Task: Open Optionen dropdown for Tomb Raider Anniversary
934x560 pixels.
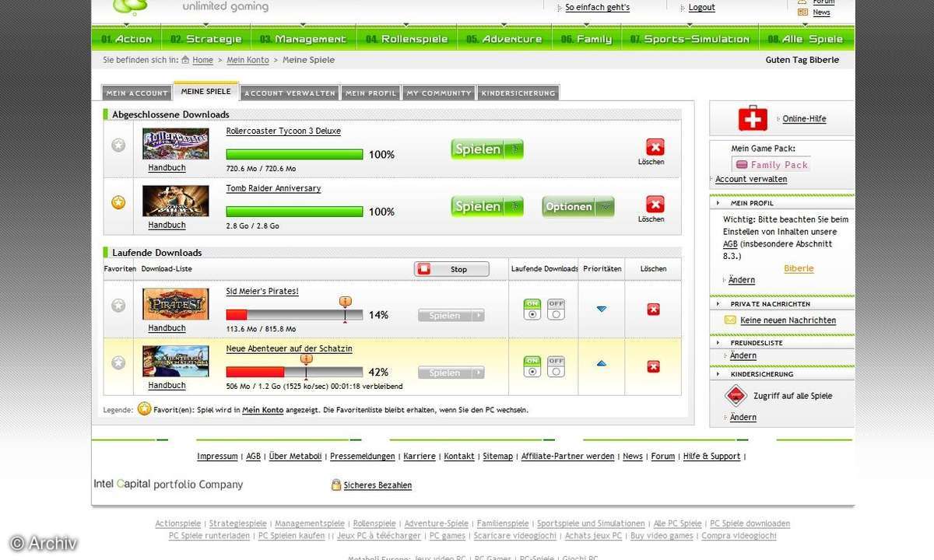Action: [578, 207]
